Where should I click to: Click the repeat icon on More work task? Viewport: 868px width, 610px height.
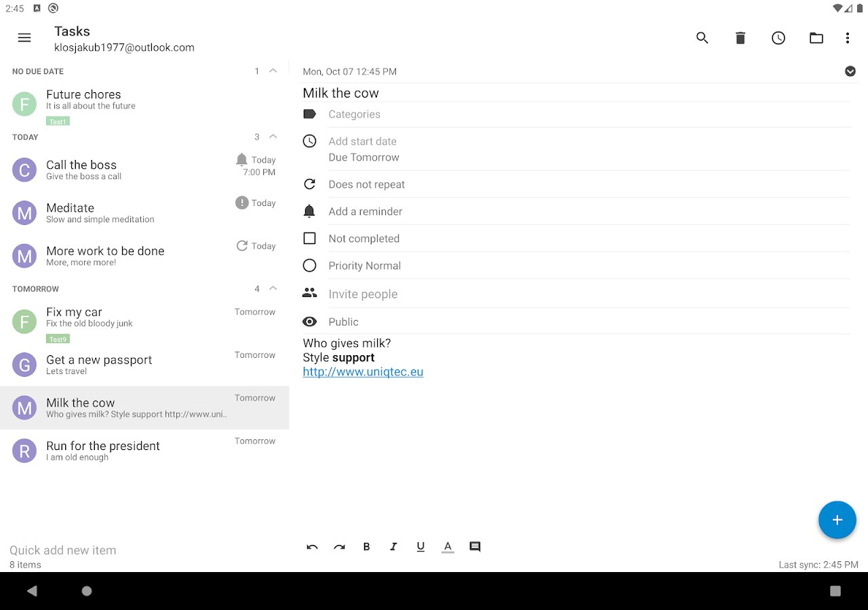coord(241,246)
